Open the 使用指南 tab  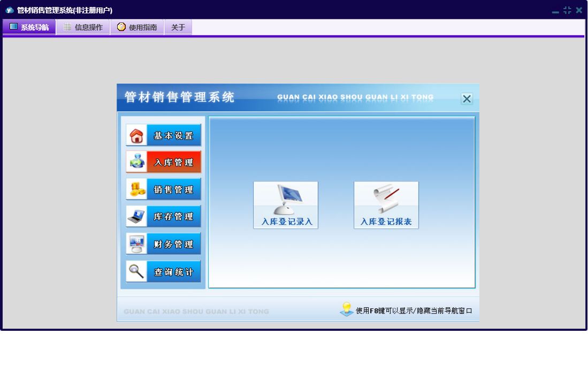pos(138,27)
